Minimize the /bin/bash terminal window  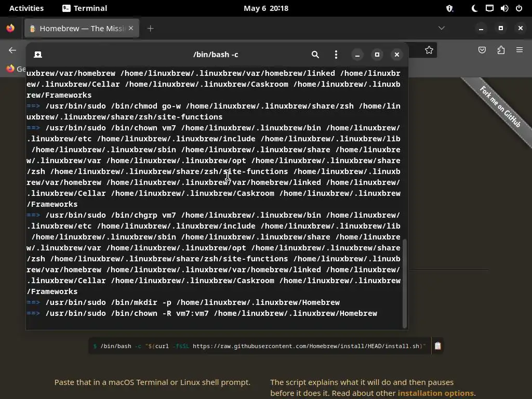pyautogui.click(x=357, y=55)
